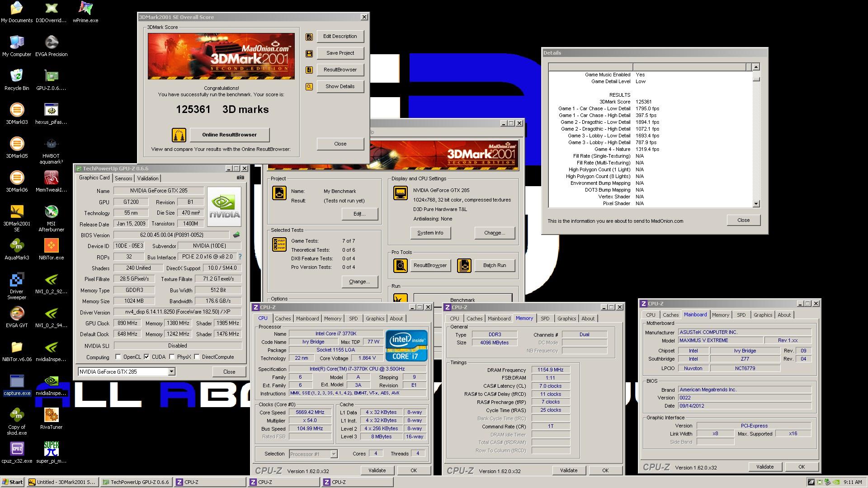
Task: Click Change button under Selected Tests
Action: pos(359,282)
